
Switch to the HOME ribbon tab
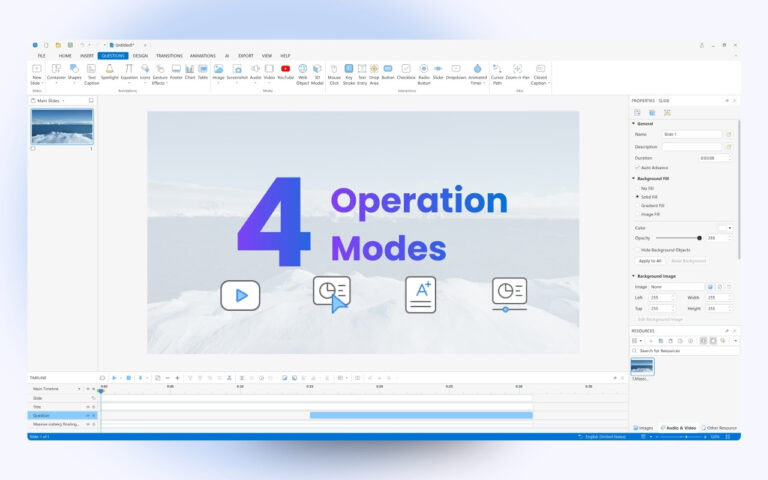click(x=65, y=56)
